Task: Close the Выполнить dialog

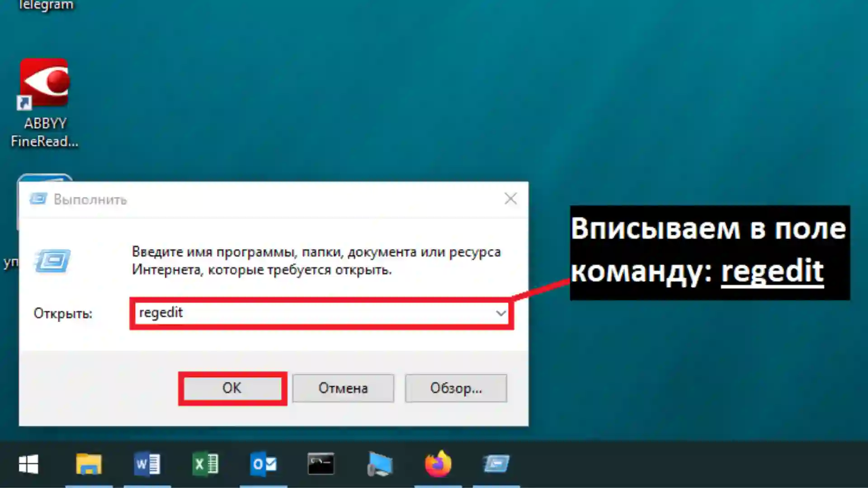Action: click(510, 199)
